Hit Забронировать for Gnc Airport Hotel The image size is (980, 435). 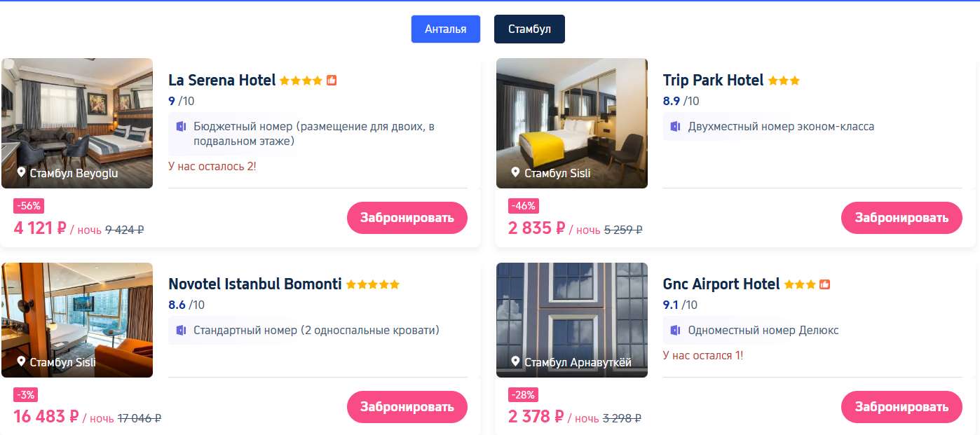[x=901, y=407]
